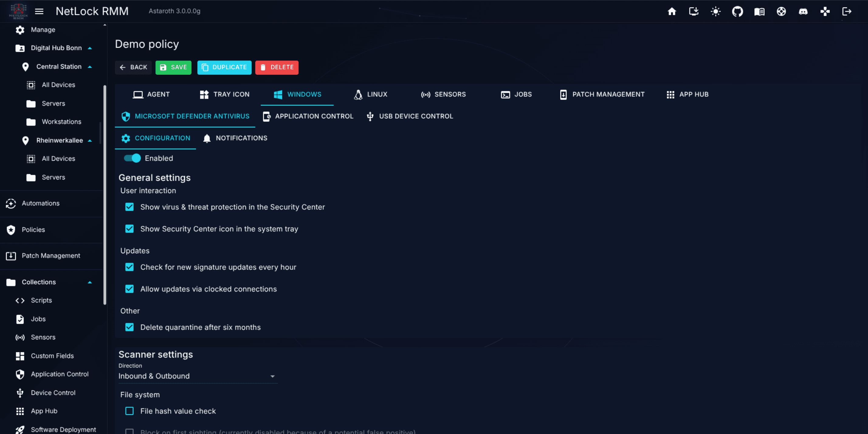Switch to the Sensors policy tab
The width and height of the screenshot is (868, 434).
coord(443,95)
